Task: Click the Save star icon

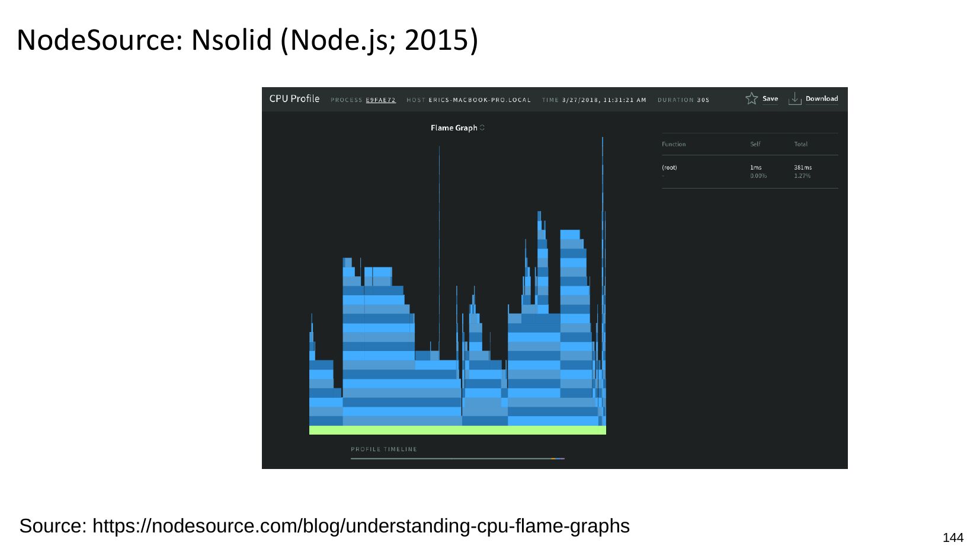Action: (x=751, y=98)
